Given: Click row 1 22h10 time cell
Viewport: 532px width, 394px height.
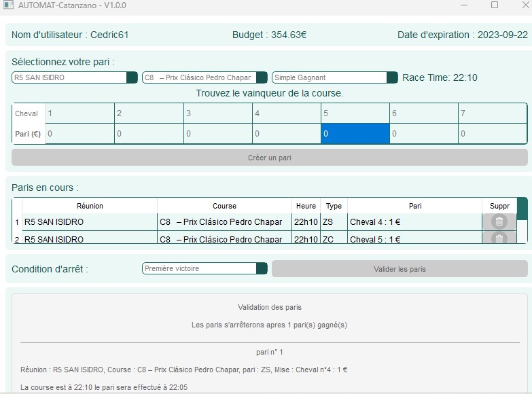Looking at the screenshot, I should [306, 222].
